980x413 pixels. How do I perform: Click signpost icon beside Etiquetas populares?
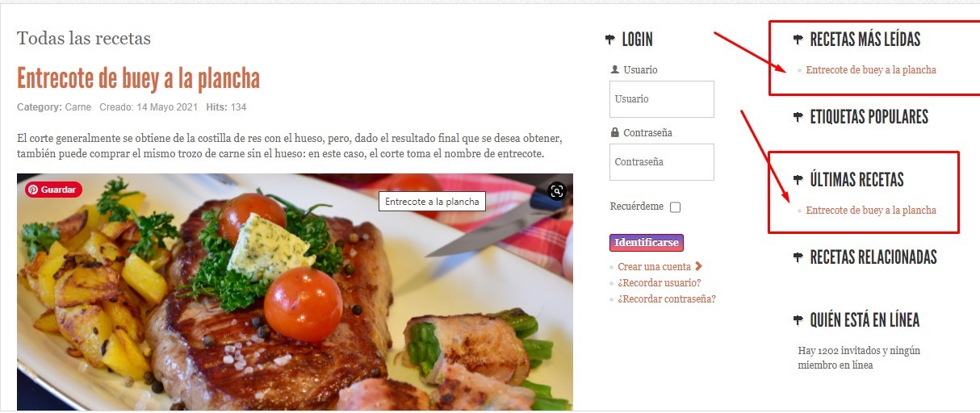798,118
